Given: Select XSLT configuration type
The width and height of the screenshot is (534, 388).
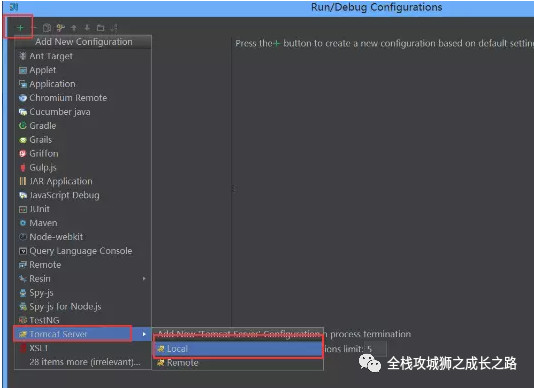Looking at the screenshot, I should point(83,348).
